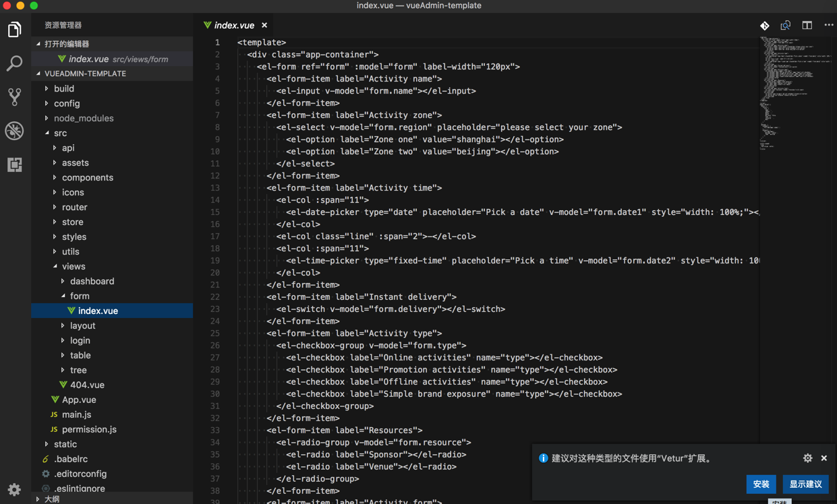Open the Source Control view
This screenshot has height=504, width=837.
15,97
